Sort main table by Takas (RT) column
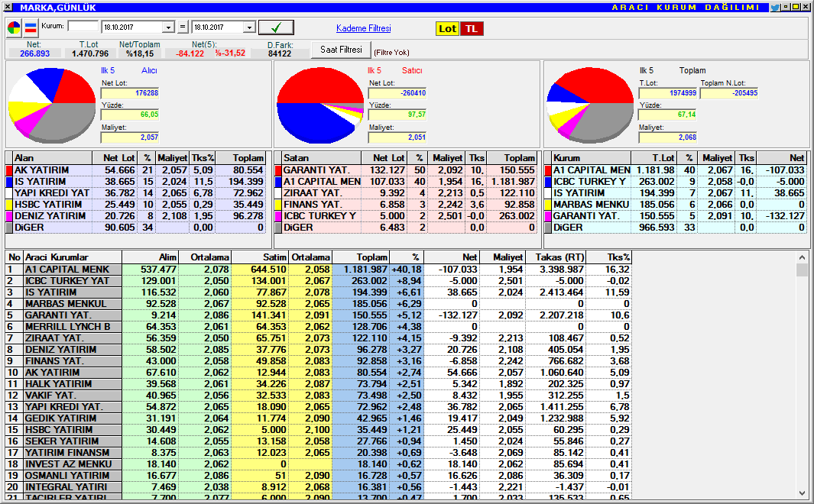This screenshot has height=504, width=814. pyautogui.click(x=556, y=257)
